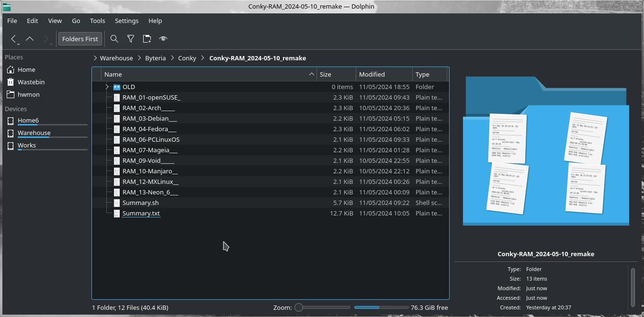Screen dimensions: 644x317
Task: Click the RAM_02-Arch____ file icon
Action: tap(116, 108)
